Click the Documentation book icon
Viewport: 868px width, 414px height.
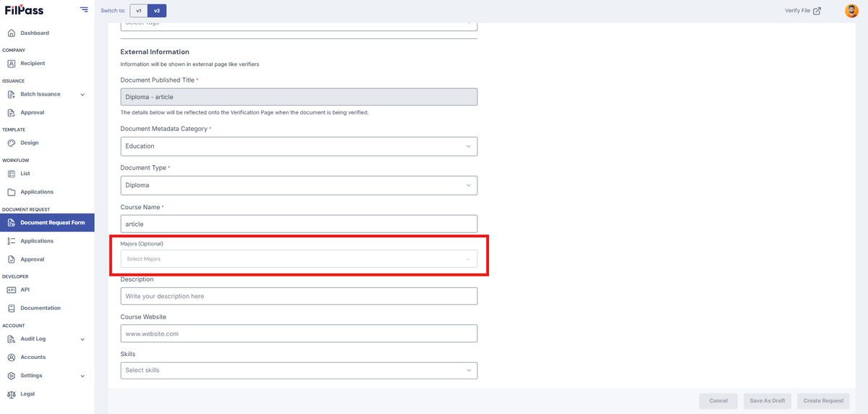click(12, 308)
